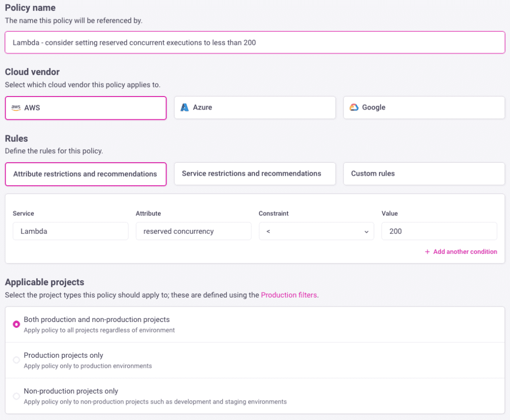
Task: Click the 'Define the rules for this policy.' text
Action: 54,151
